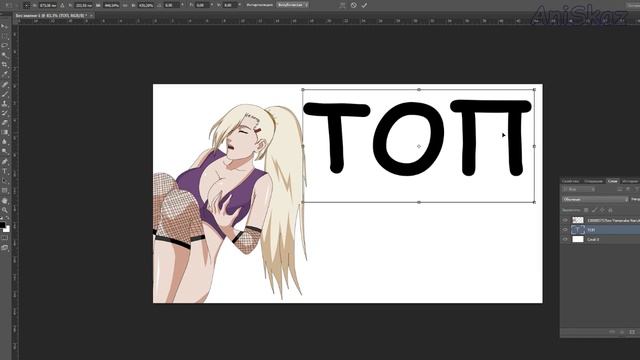Change screen mode at toolbar bottom
This screenshot has height=360, width=640.
4,248
